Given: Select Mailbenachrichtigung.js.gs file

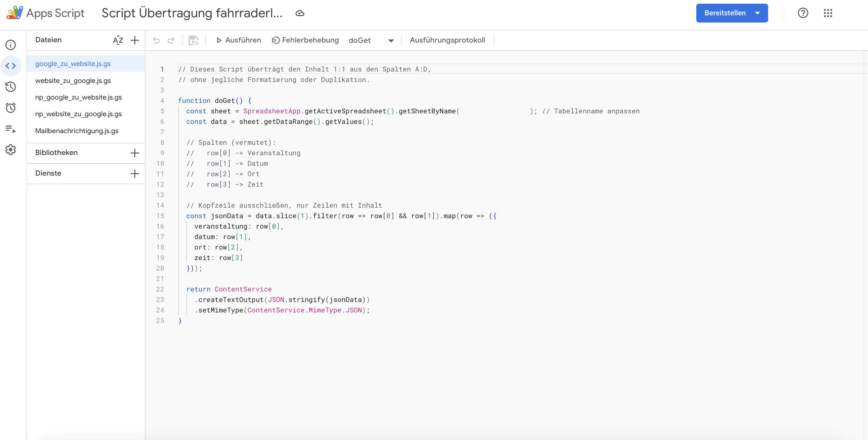Looking at the screenshot, I should (x=77, y=131).
